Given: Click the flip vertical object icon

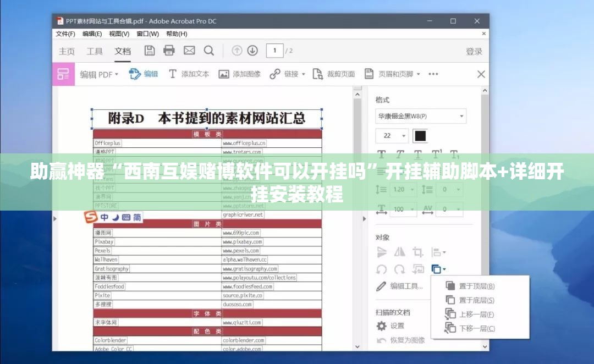Looking at the screenshot, I should [382, 252].
